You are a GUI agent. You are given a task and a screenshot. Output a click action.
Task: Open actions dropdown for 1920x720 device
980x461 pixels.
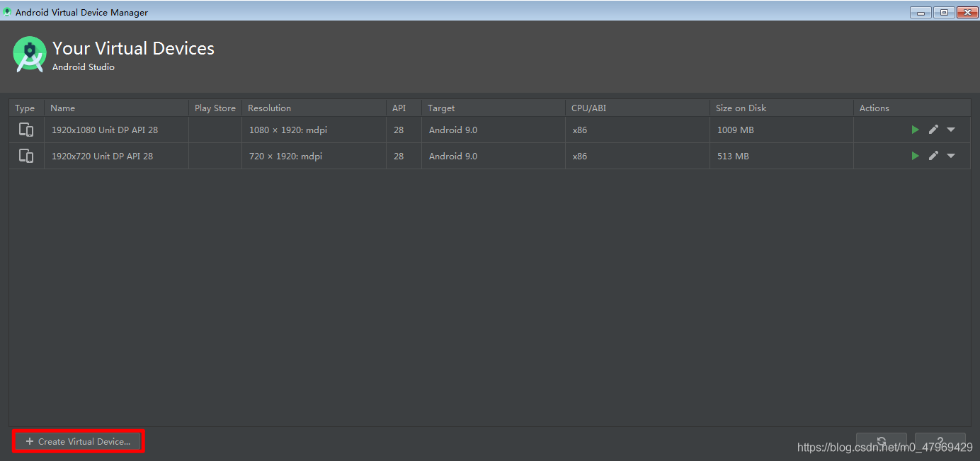point(951,156)
